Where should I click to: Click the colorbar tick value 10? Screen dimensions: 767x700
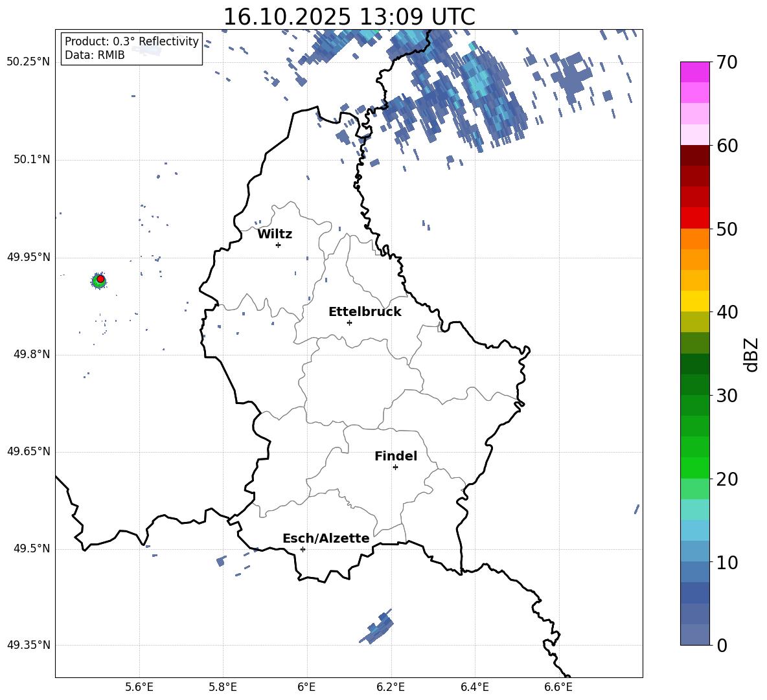pyautogui.click(x=727, y=562)
